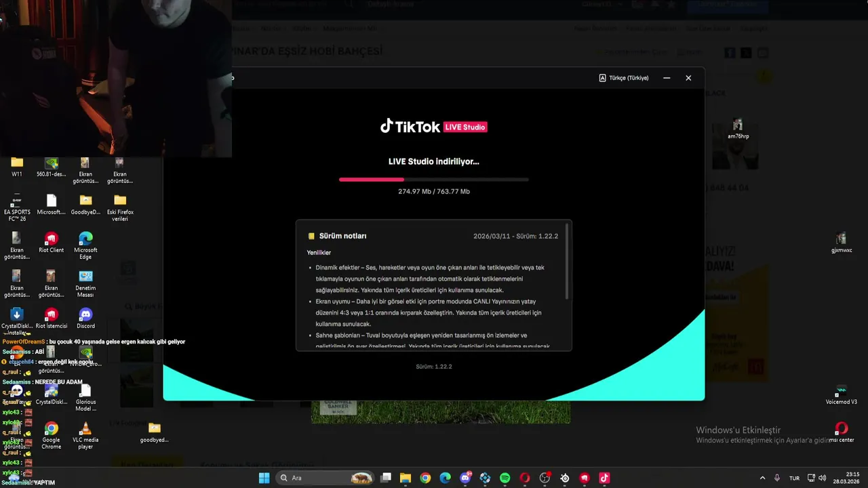The width and height of the screenshot is (868, 488).
Task: Open the W11 folder on desktop
Action: pyautogui.click(x=17, y=167)
